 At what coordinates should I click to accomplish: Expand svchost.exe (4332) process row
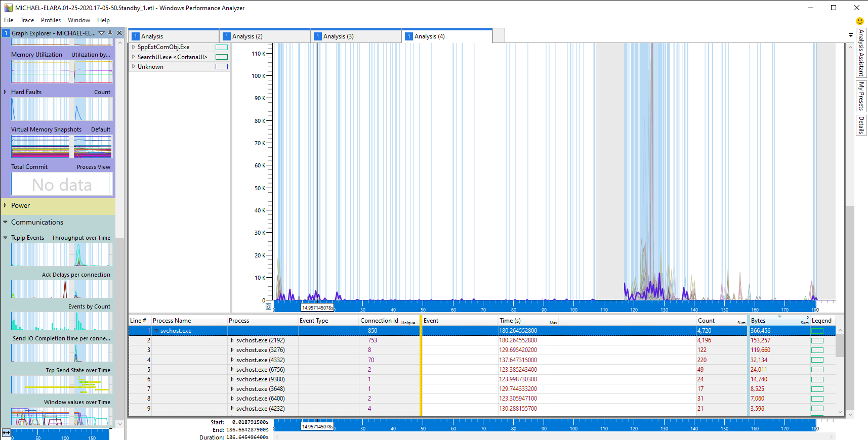point(232,360)
